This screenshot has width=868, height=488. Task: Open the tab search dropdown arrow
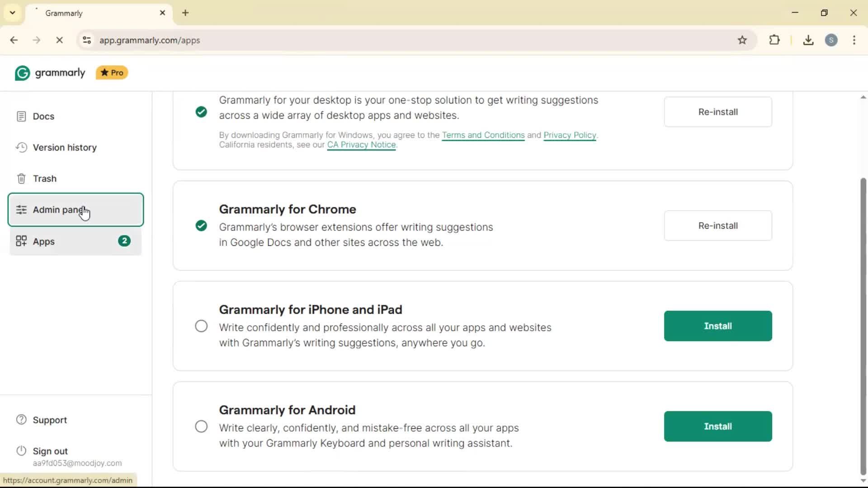click(x=13, y=13)
